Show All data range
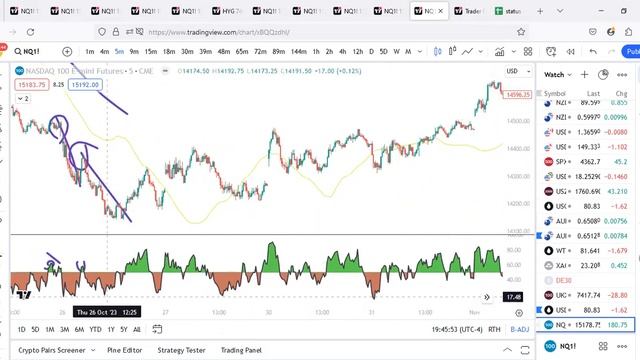Screen dimensions: 640x360 coord(137,329)
